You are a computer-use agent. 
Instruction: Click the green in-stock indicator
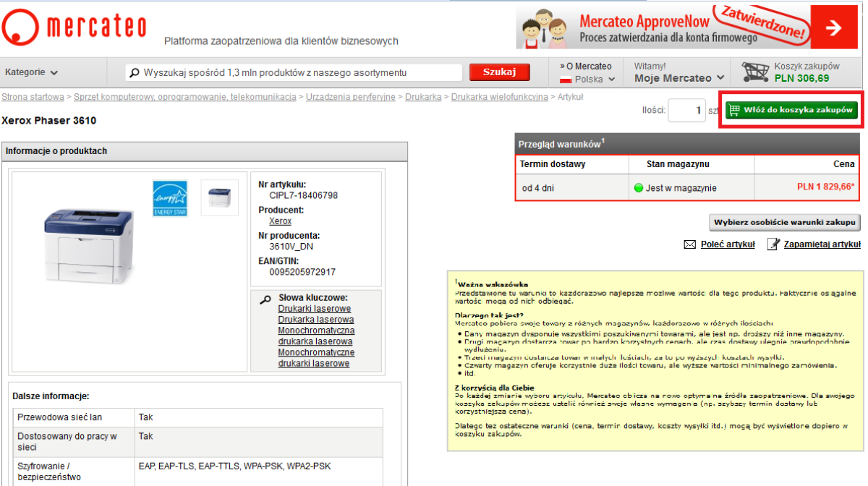tap(638, 188)
